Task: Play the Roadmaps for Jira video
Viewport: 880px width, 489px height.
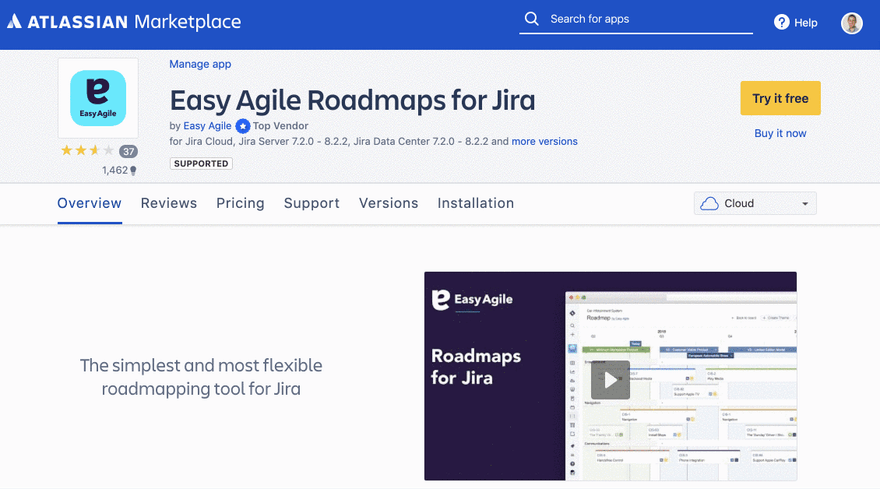Action: [x=610, y=379]
